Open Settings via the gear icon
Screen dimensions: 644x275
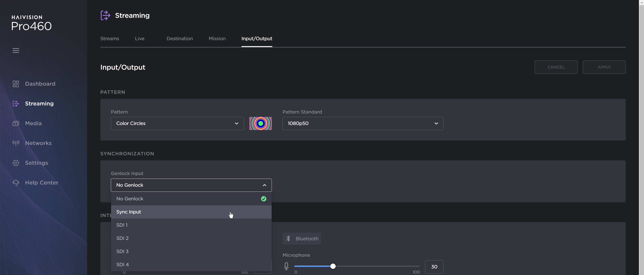point(16,163)
